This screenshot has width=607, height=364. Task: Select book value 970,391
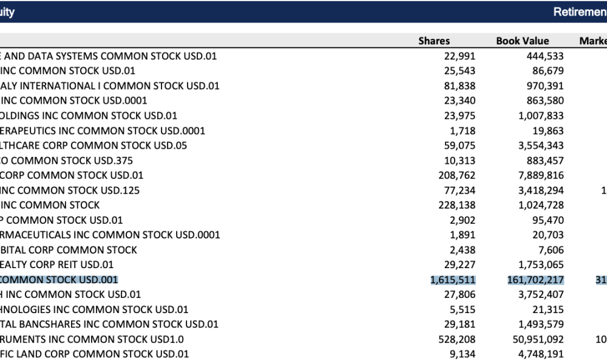pyautogui.click(x=545, y=86)
